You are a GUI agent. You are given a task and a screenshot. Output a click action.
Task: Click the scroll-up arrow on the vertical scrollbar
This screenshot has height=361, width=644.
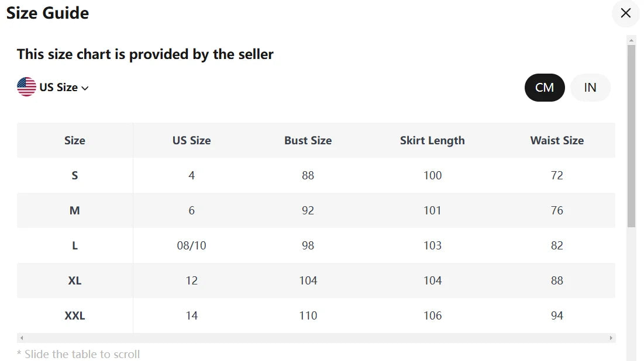pyautogui.click(x=632, y=40)
